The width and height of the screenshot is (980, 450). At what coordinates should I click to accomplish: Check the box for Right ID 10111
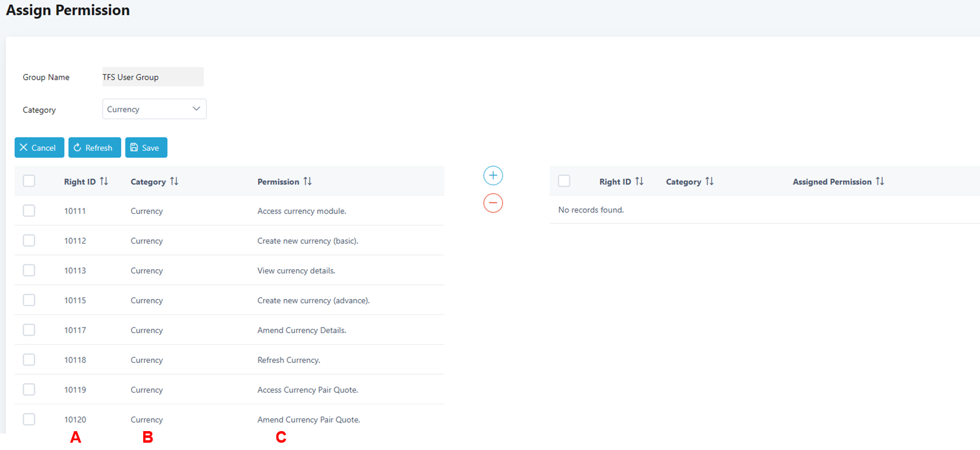coord(29,211)
